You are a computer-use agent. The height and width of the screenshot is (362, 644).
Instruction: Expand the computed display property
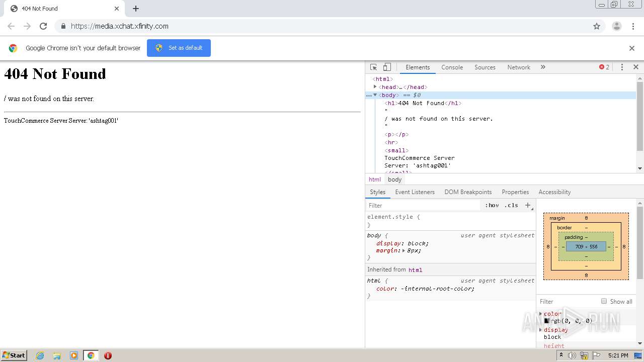[541, 330]
